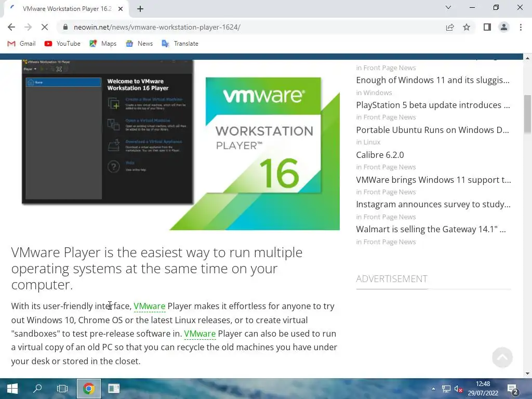
Task: Stop loading the page
Action: pyautogui.click(x=45, y=27)
